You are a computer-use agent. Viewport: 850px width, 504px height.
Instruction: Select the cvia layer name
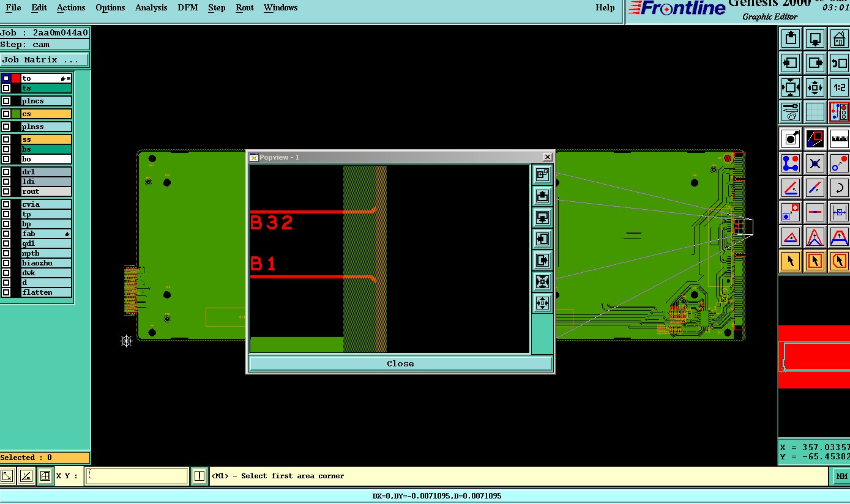47,204
